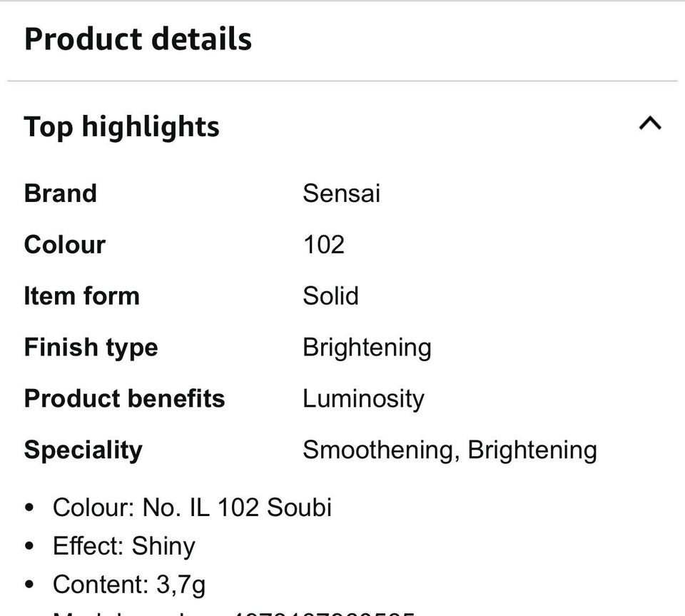Click the Smoothening, Brightening speciality value
Viewport: 685px width, 616px height.
click(x=450, y=450)
